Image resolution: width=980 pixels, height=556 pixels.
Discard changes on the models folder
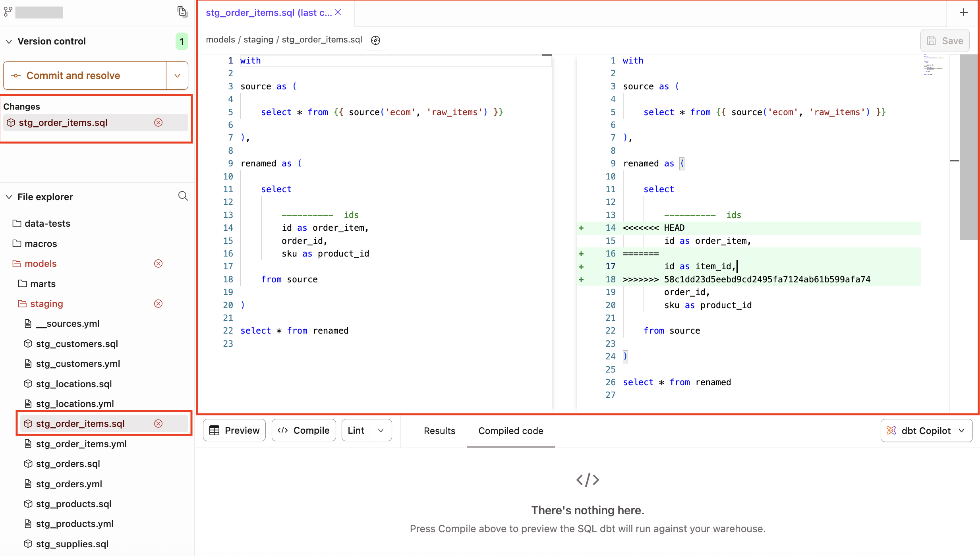[x=158, y=263]
